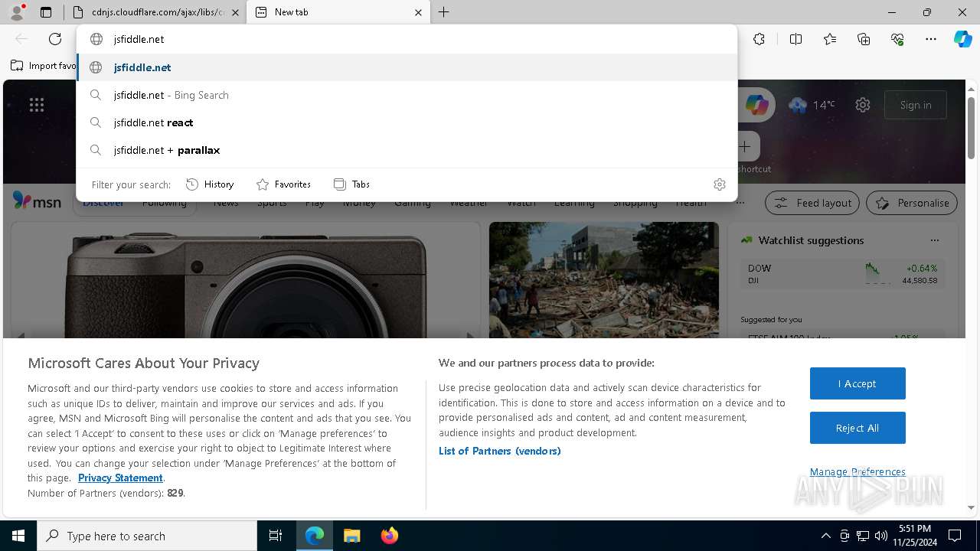Open the MSN app launcher grid

click(x=37, y=105)
